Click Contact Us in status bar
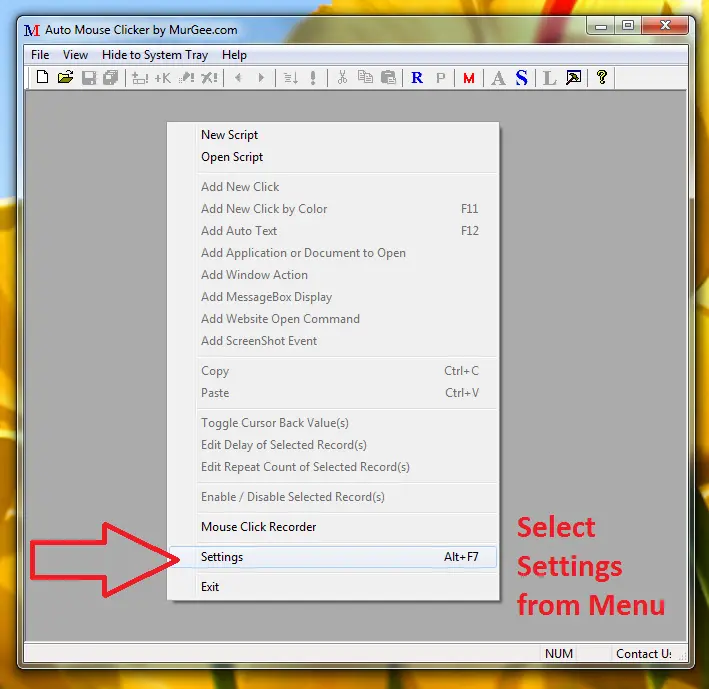 click(643, 654)
